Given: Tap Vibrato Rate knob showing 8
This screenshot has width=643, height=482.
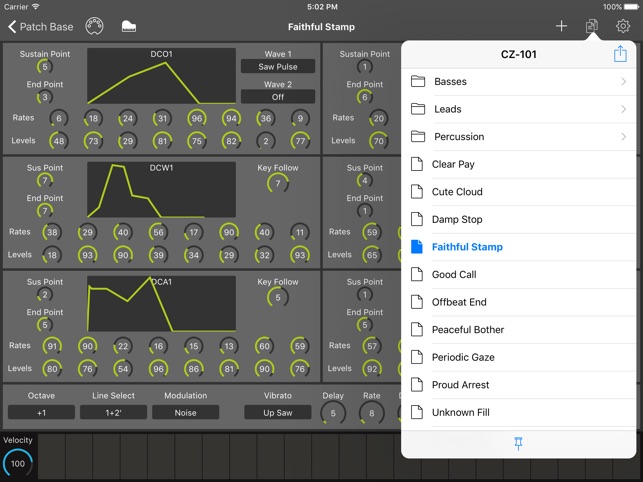Looking at the screenshot, I should [x=372, y=413].
